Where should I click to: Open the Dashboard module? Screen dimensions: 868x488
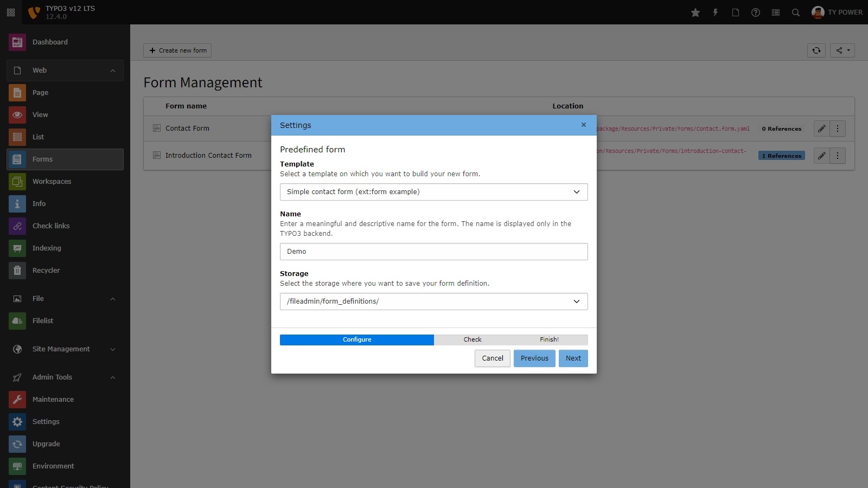tap(65, 42)
